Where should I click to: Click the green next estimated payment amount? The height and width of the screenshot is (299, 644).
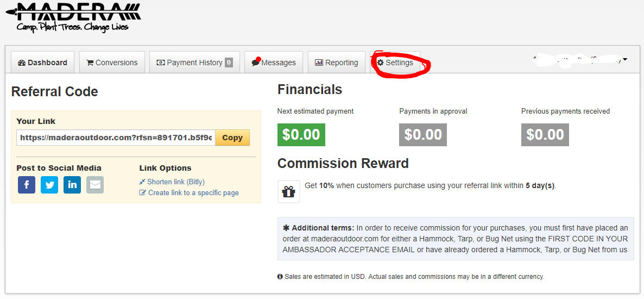coord(301,134)
